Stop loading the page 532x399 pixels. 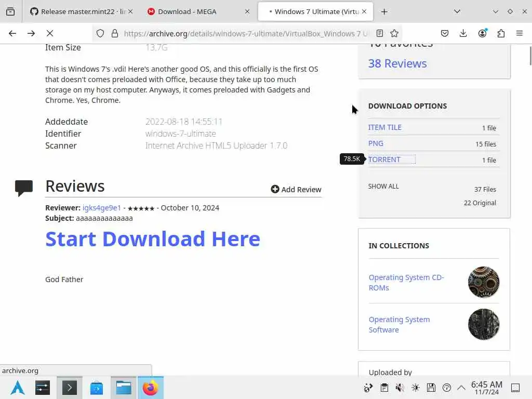(x=50, y=33)
